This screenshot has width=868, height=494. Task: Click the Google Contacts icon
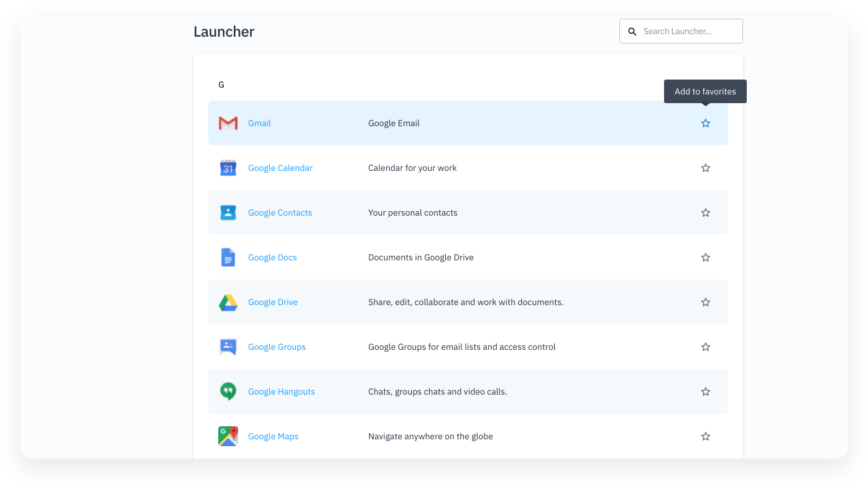pos(228,213)
